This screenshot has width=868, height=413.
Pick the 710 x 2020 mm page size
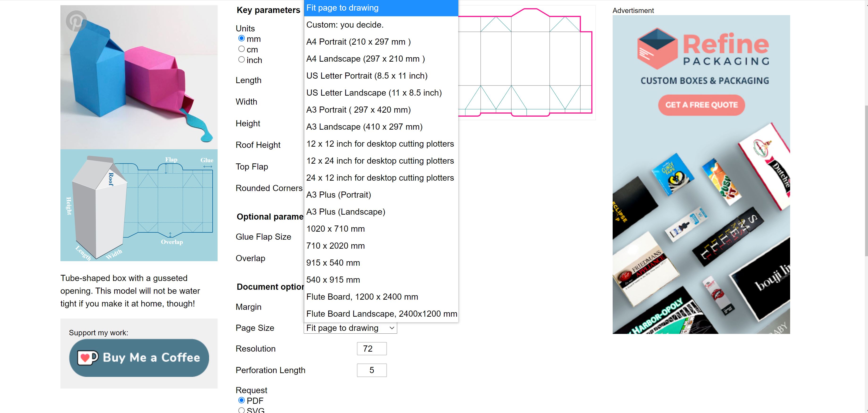point(381,246)
